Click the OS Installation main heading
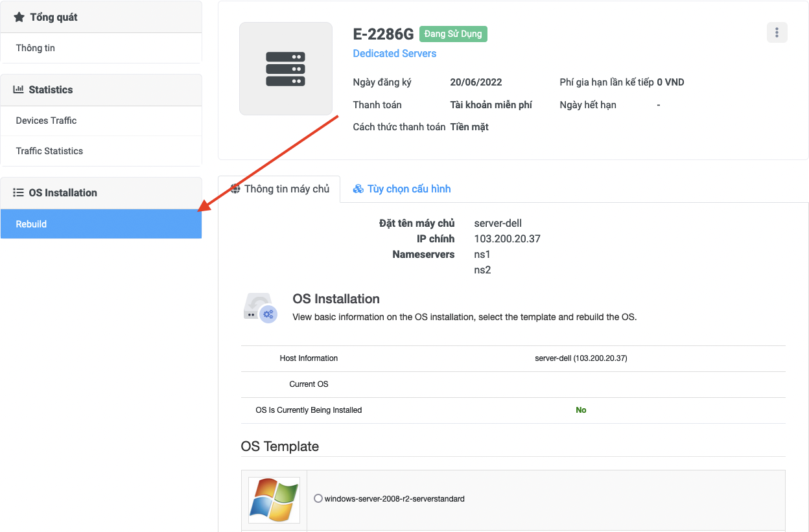Screen dimensions: 809x532 pyautogui.click(x=336, y=299)
